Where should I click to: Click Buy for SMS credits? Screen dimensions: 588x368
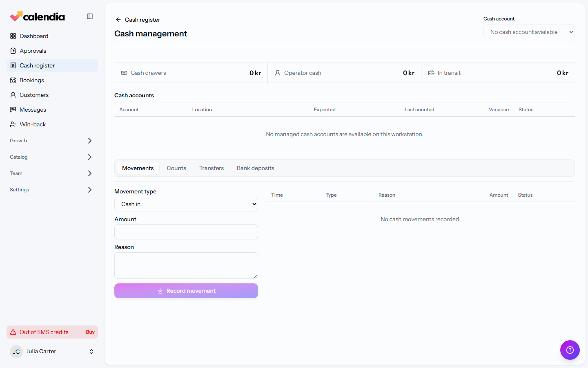coord(90,332)
